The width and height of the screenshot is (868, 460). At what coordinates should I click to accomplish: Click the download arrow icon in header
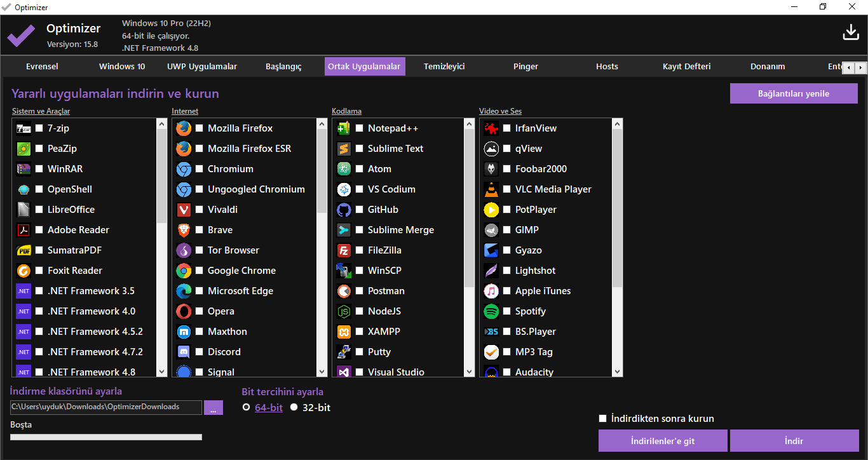(x=851, y=32)
